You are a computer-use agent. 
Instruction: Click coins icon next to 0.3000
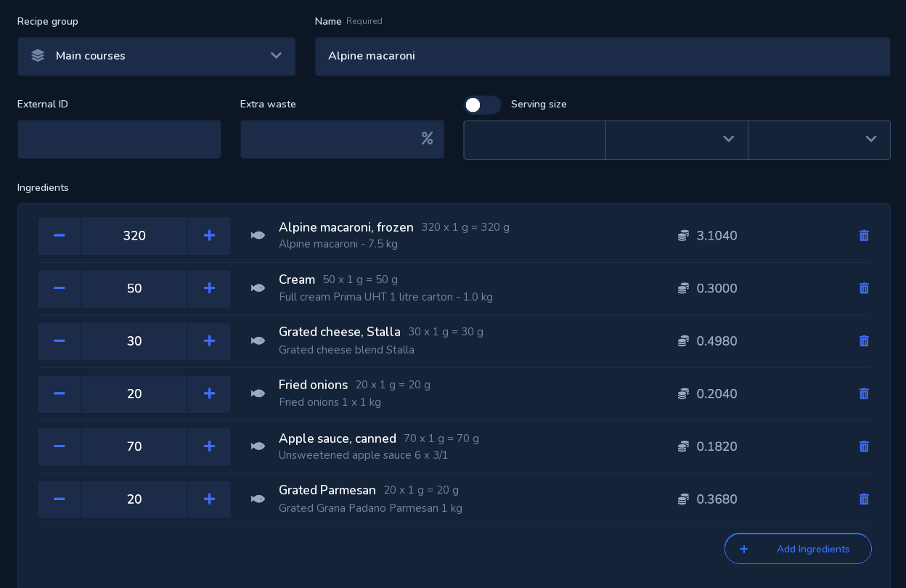coord(683,288)
